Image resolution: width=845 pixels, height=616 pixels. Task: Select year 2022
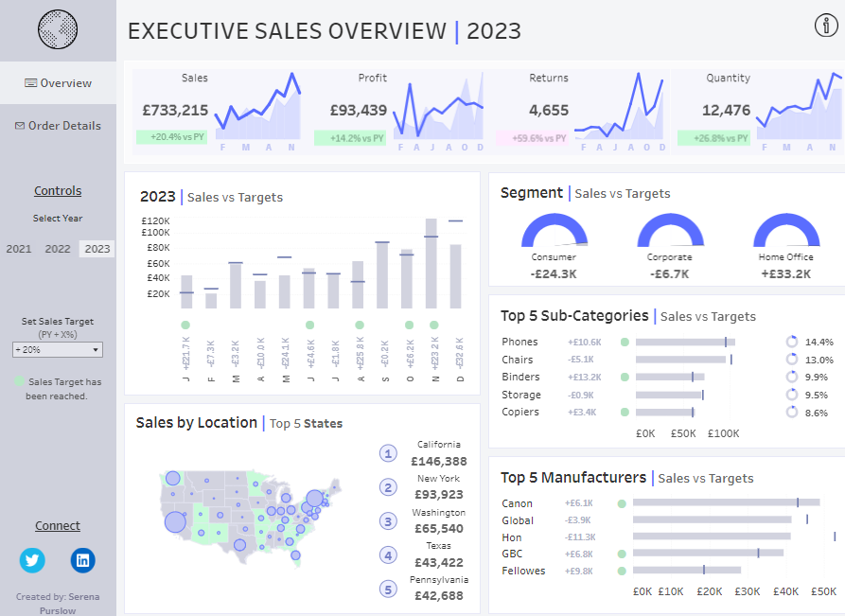pyautogui.click(x=58, y=249)
